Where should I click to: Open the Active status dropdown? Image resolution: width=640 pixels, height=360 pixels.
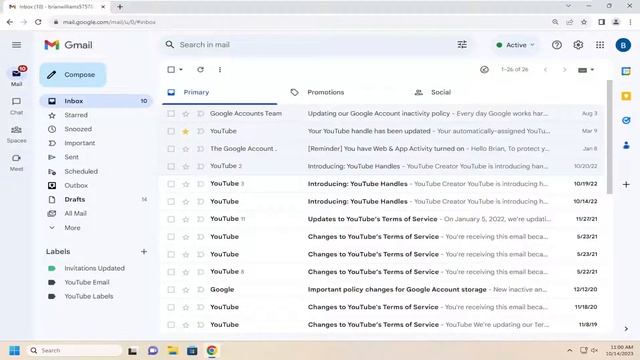tap(515, 45)
